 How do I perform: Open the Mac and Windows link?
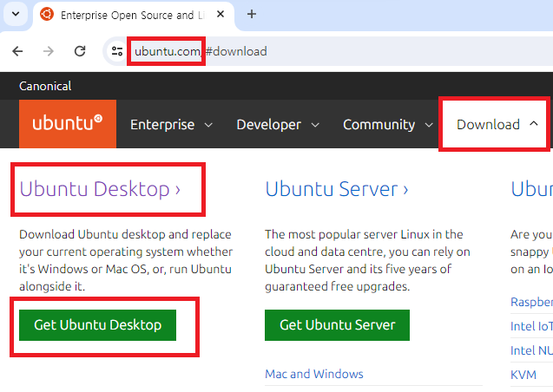pos(314,374)
